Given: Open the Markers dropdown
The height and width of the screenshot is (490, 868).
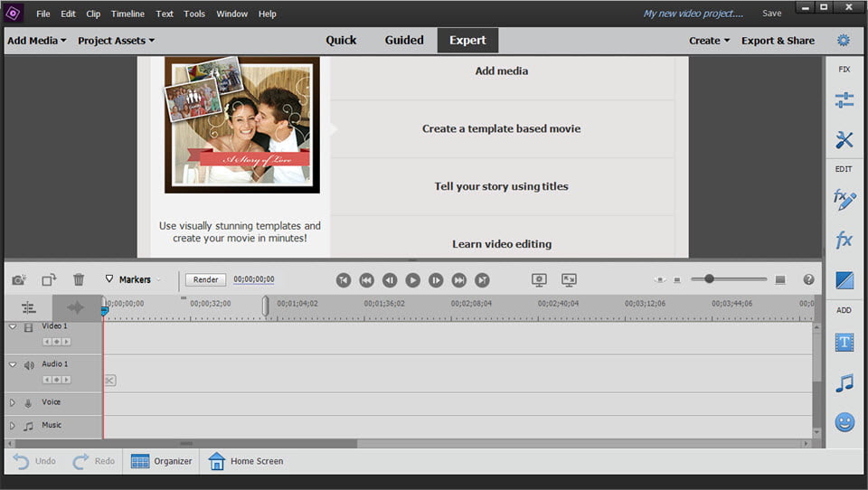Looking at the screenshot, I should tap(133, 279).
